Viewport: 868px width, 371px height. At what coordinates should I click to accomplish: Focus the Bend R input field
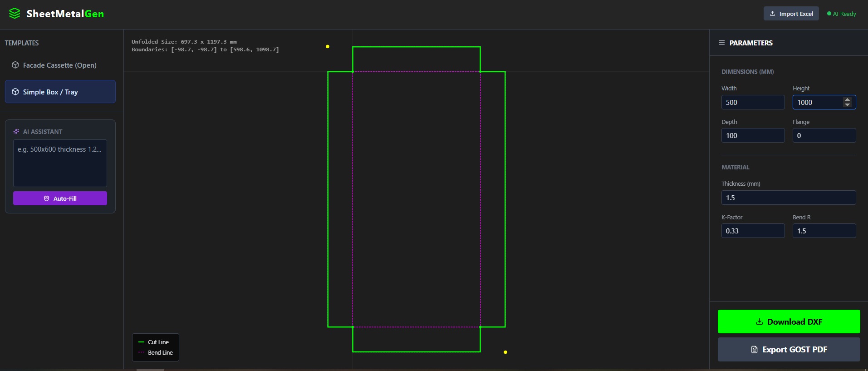coord(824,231)
